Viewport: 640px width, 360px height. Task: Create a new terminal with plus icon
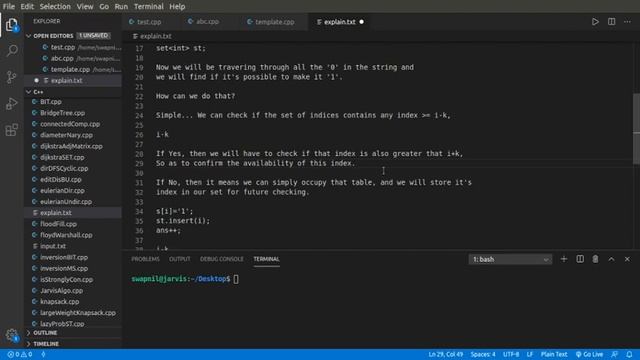(x=564, y=259)
